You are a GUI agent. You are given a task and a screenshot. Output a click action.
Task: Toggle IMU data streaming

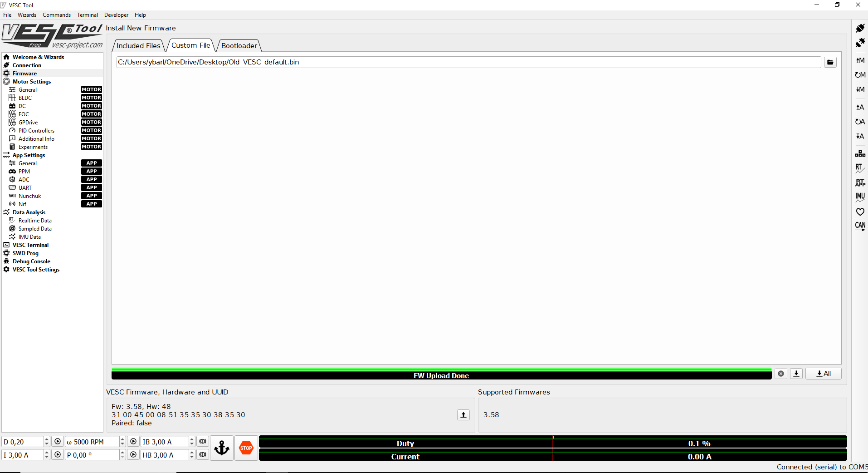click(860, 197)
